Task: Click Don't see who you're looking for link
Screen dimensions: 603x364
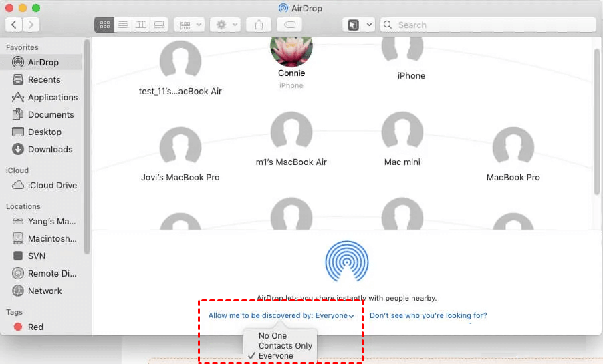Action: click(x=428, y=315)
